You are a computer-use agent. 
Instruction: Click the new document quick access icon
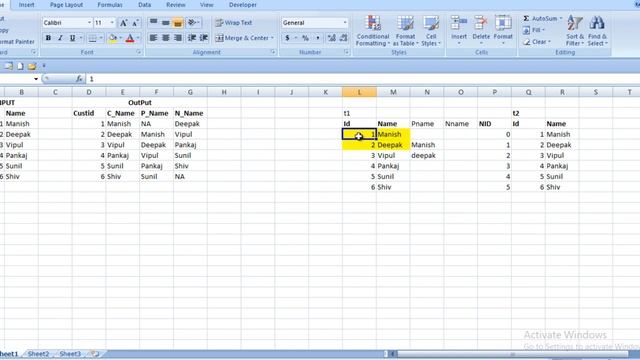[20, 66]
